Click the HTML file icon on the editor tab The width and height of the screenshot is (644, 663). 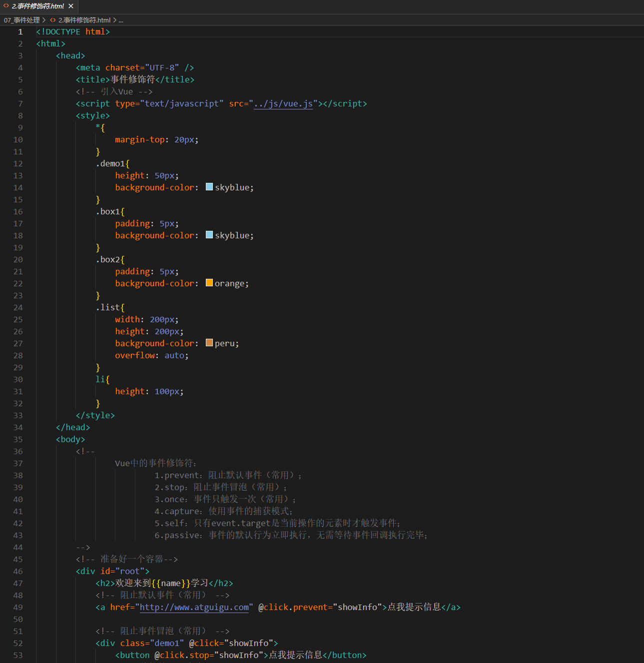pyautogui.click(x=6, y=6)
